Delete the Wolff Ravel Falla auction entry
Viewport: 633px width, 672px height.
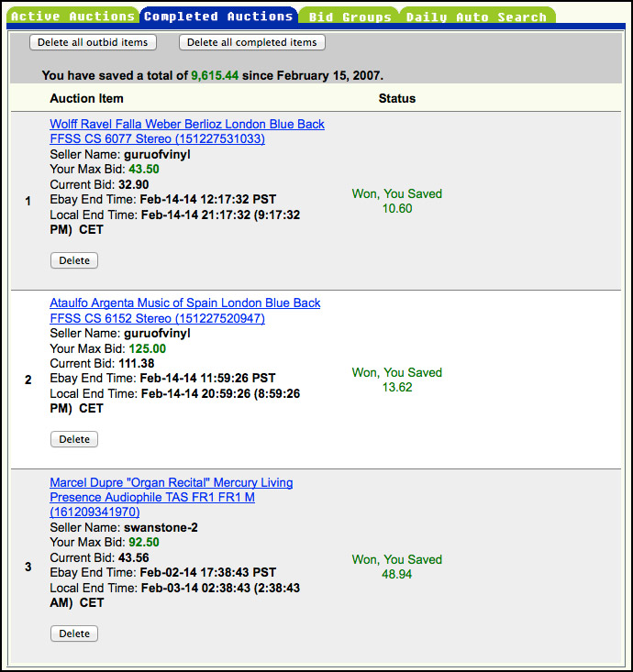(x=74, y=260)
